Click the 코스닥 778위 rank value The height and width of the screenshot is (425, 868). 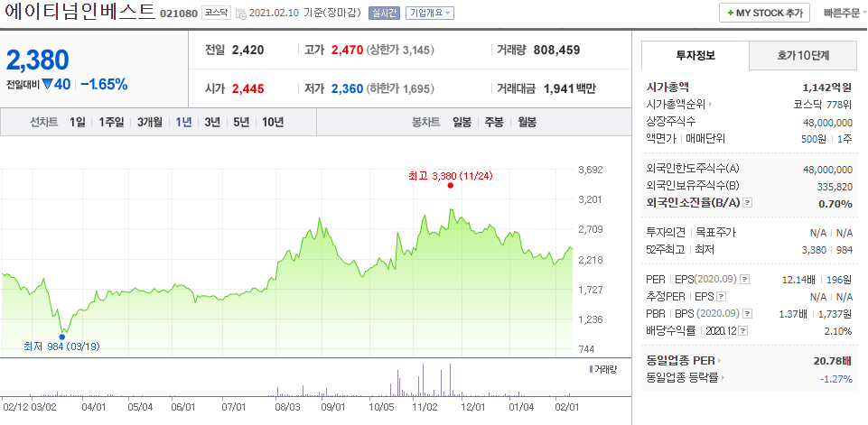[x=823, y=104]
